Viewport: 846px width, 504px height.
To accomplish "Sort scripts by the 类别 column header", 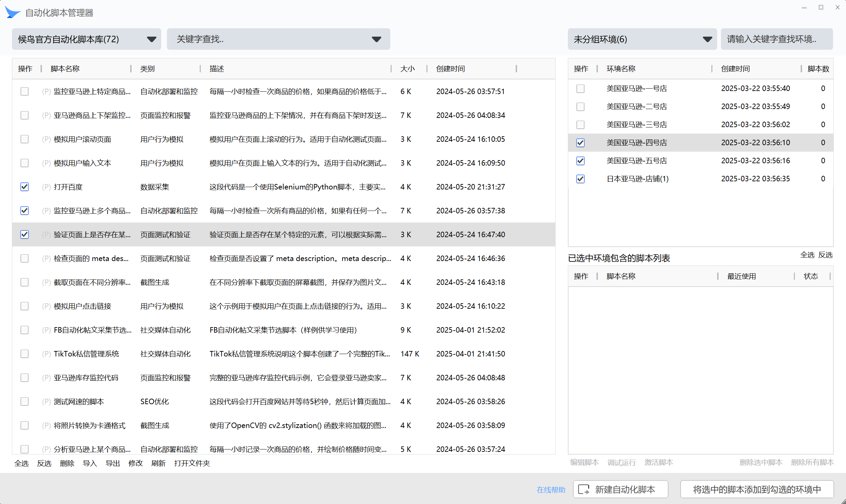I will point(148,69).
